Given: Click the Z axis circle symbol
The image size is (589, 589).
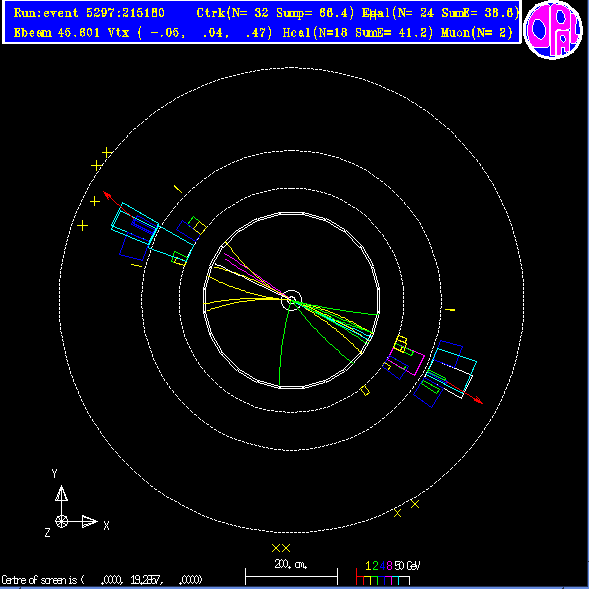Looking at the screenshot, I should point(62,521).
